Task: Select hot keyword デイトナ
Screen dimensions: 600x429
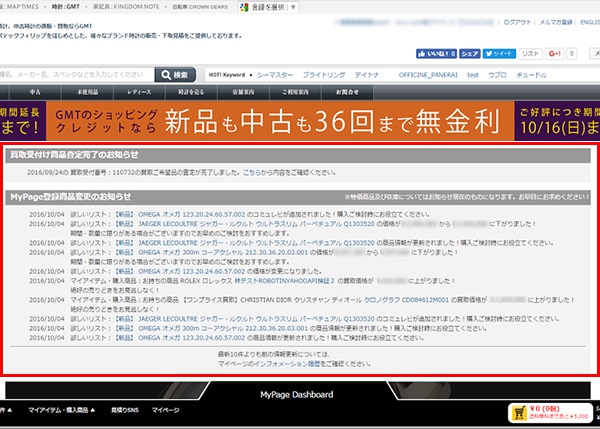Action: [367, 75]
